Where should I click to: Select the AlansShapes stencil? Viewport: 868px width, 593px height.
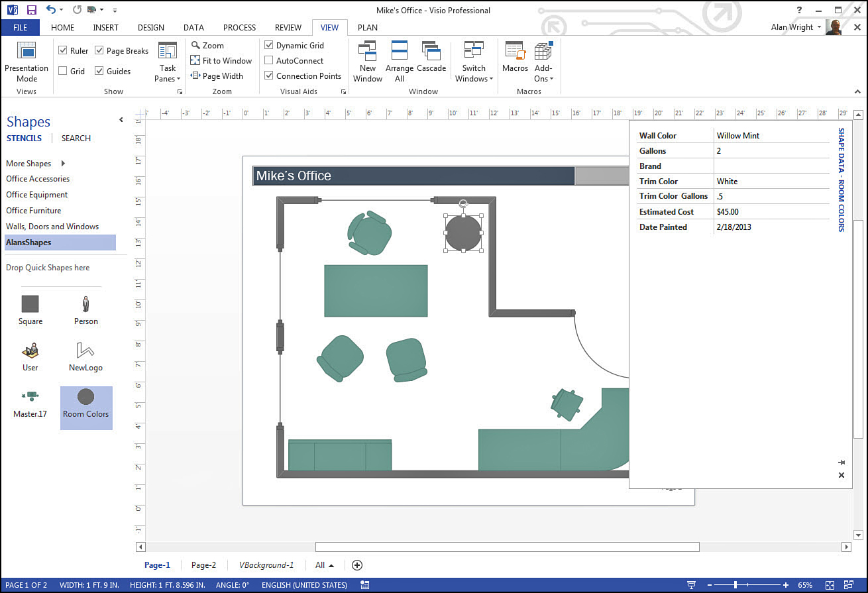(60, 243)
